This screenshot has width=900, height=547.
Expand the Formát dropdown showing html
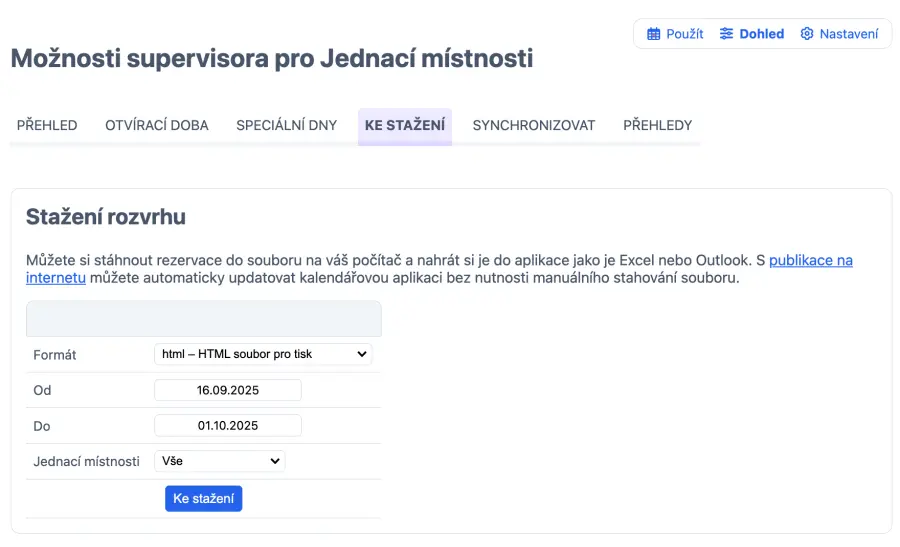pyautogui.click(x=263, y=354)
